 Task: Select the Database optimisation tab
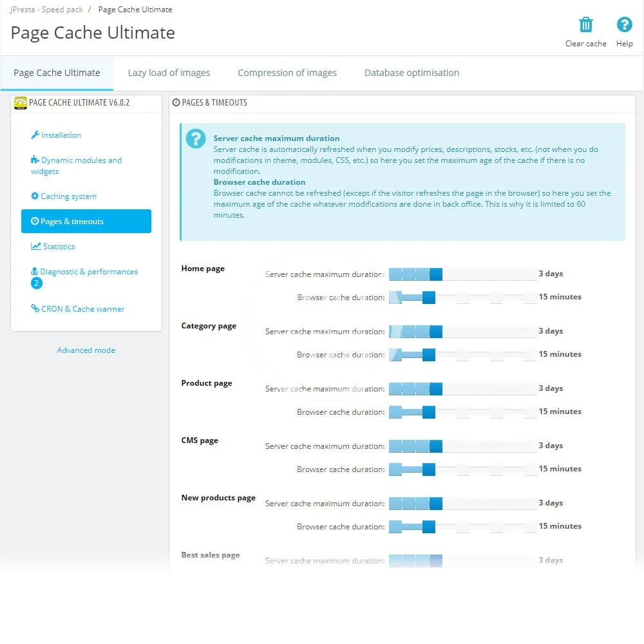point(412,73)
